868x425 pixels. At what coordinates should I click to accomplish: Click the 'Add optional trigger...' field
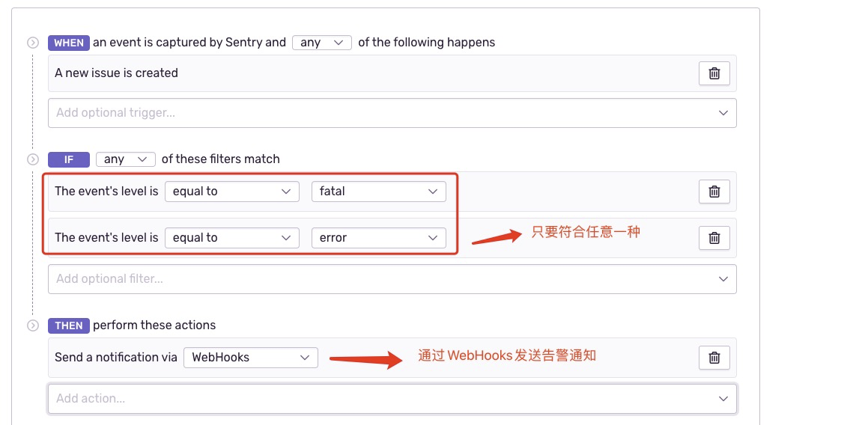pos(374,113)
